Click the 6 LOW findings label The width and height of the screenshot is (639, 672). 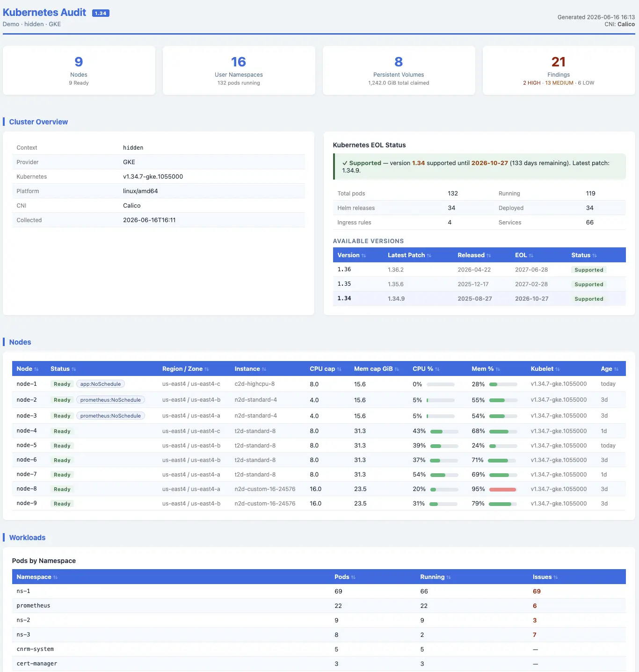pyautogui.click(x=586, y=83)
